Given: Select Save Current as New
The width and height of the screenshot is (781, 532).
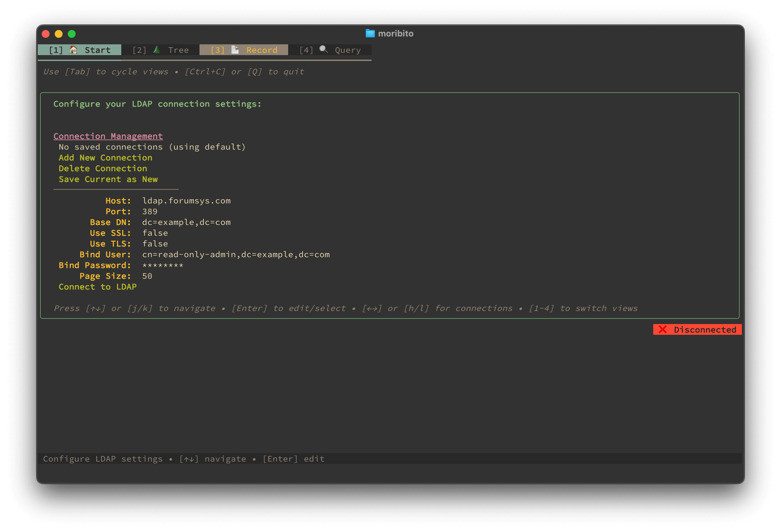Looking at the screenshot, I should coord(108,179).
